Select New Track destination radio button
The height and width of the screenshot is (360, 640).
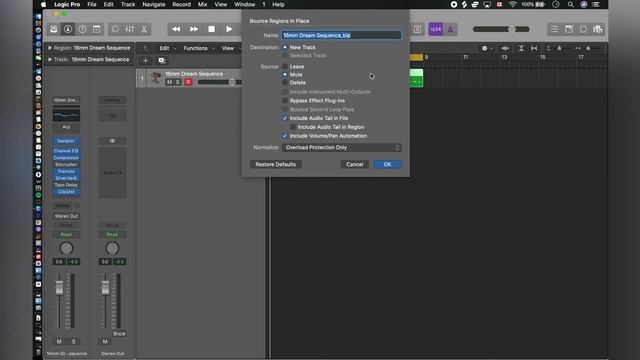(285, 47)
